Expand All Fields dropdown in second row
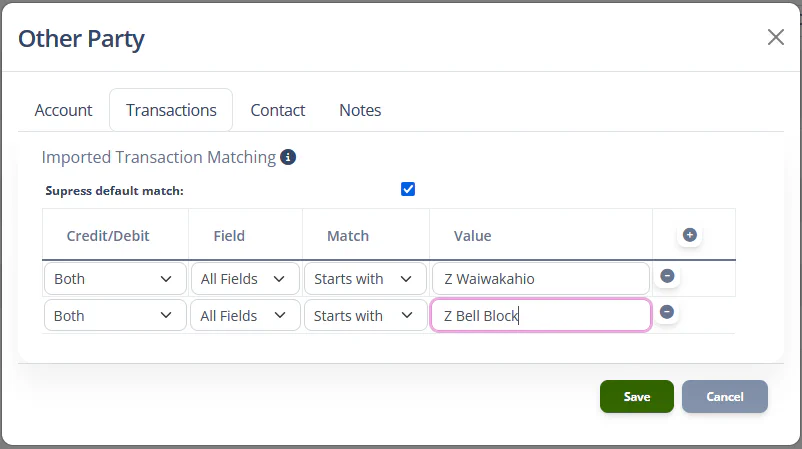Viewport: 802px width, 449px height. point(245,315)
